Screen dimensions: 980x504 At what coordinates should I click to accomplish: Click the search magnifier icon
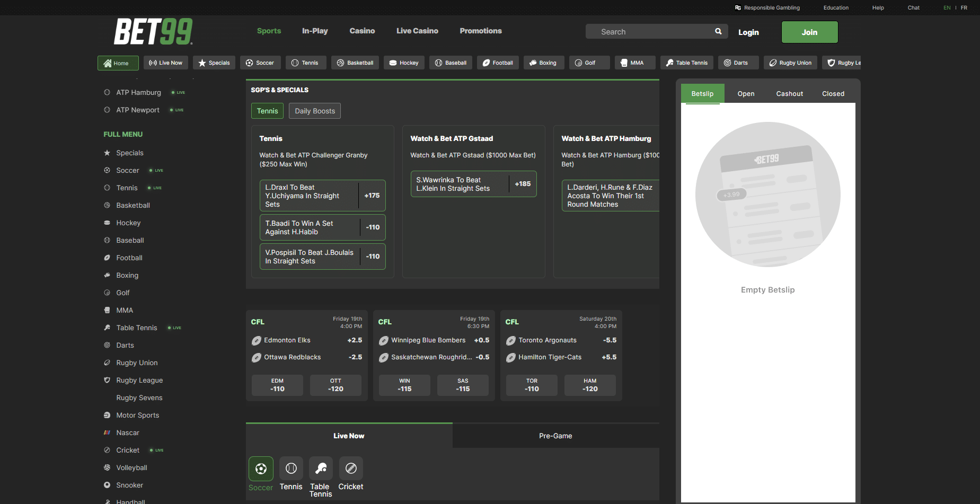(x=718, y=31)
